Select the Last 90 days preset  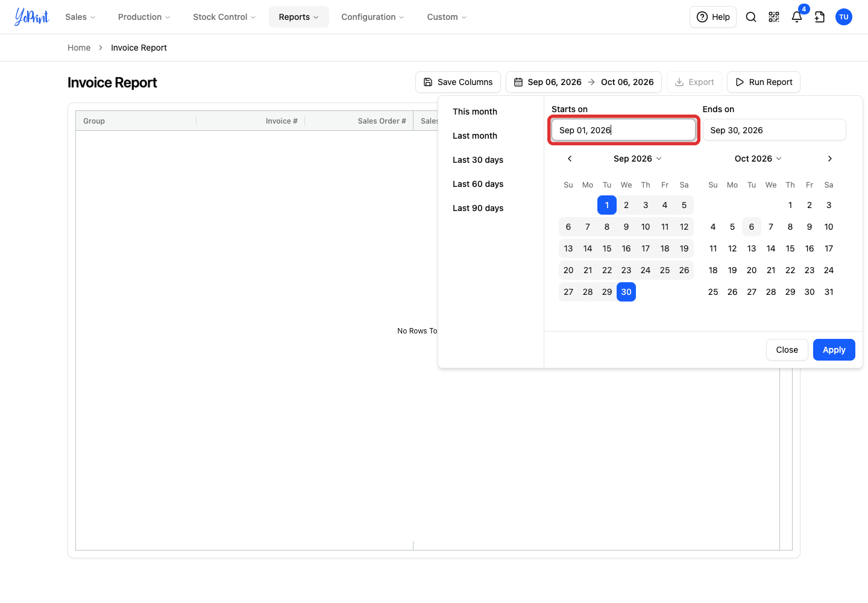pyautogui.click(x=478, y=208)
